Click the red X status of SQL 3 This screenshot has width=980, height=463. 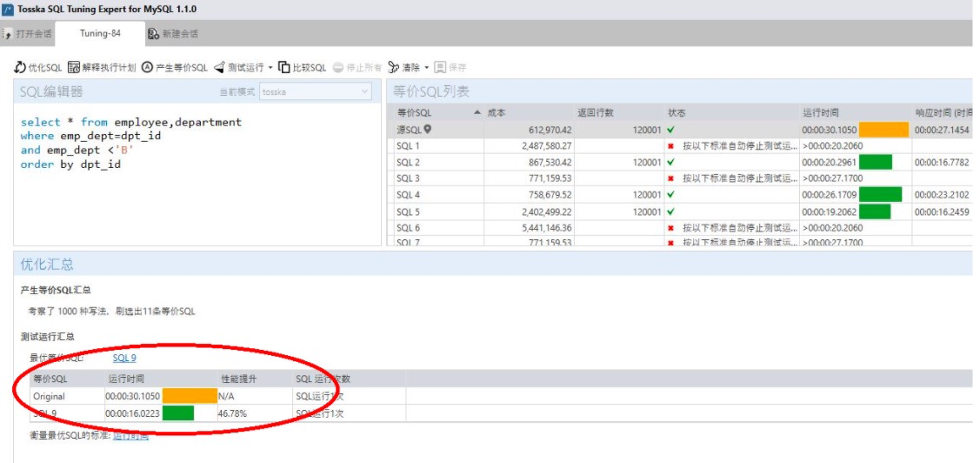pyautogui.click(x=670, y=178)
